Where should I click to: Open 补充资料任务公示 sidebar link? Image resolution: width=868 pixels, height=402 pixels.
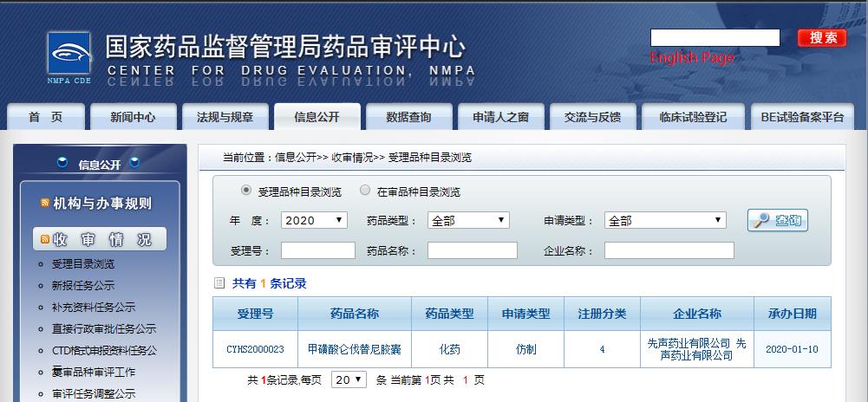coord(94,307)
